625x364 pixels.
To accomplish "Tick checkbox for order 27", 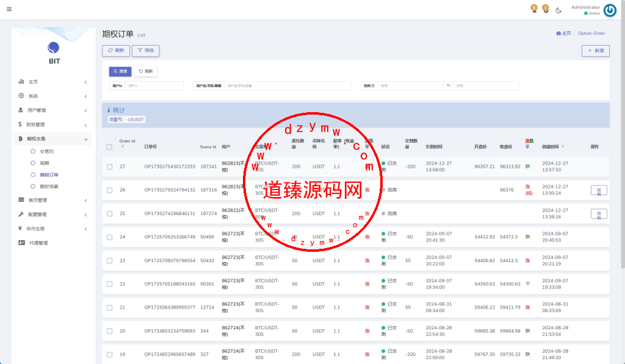I will 110,167.
